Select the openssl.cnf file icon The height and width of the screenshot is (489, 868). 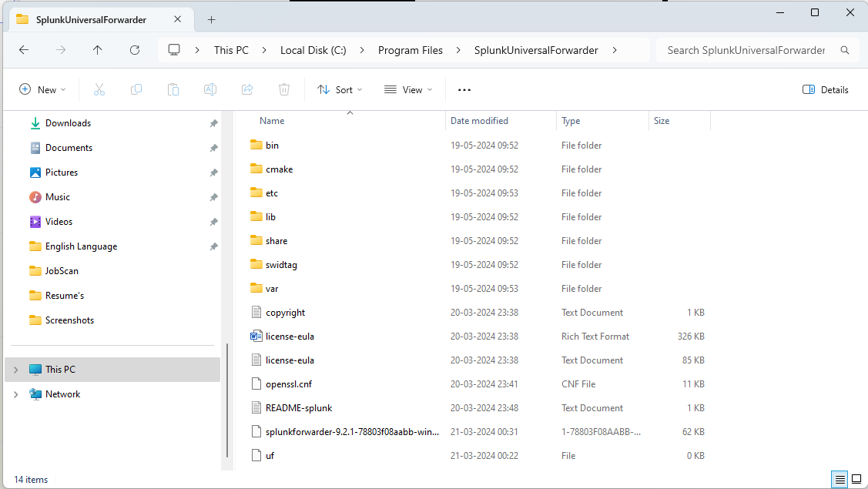click(x=256, y=383)
